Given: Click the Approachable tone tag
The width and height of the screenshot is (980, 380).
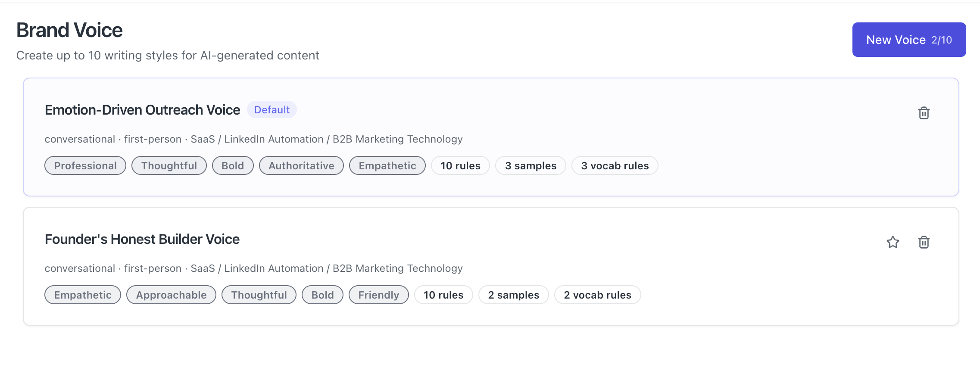Looking at the screenshot, I should 171,295.
